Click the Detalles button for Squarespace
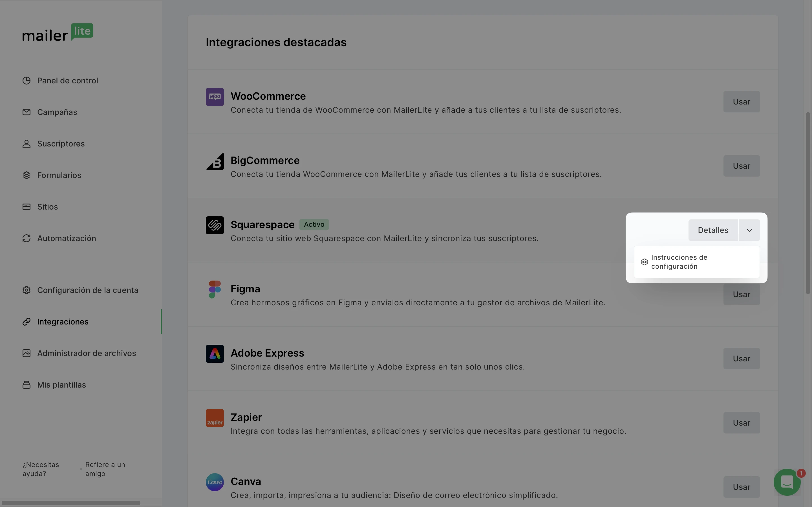Image resolution: width=812 pixels, height=507 pixels. (x=713, y=230)
